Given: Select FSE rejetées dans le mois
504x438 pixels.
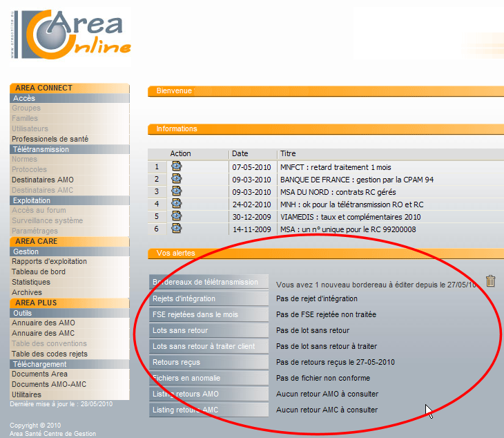Looking at the screenshot, I should coord(209,314).
